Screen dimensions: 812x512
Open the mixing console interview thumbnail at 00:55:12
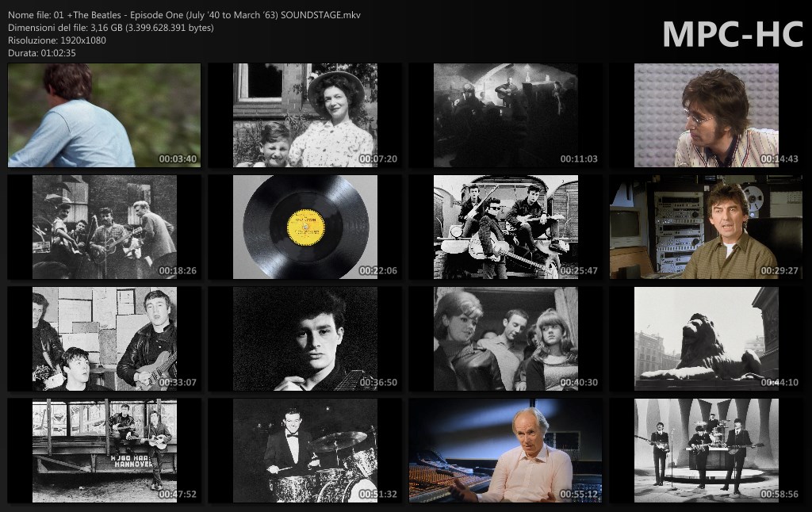[x=506, y=450]
